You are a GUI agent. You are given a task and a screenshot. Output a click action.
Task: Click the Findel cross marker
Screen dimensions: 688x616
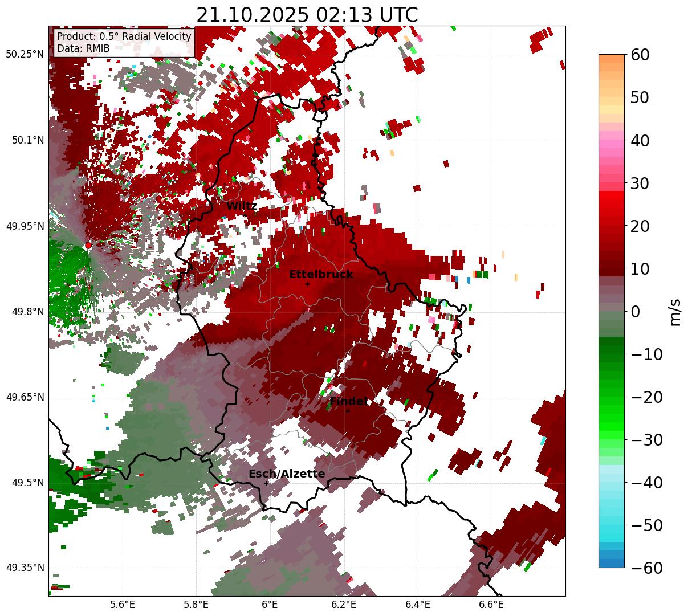(x=348, y=411)
